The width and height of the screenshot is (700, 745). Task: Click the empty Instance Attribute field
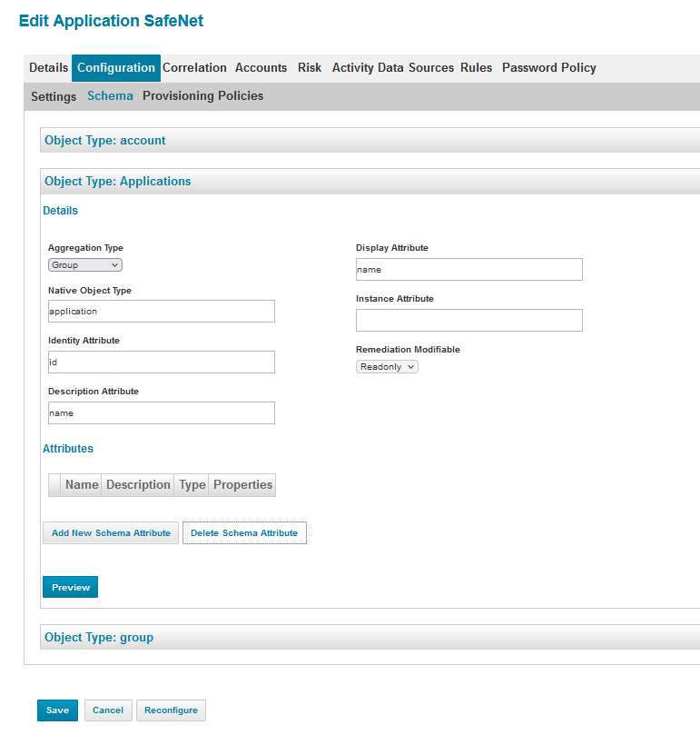tap(468, 321)
